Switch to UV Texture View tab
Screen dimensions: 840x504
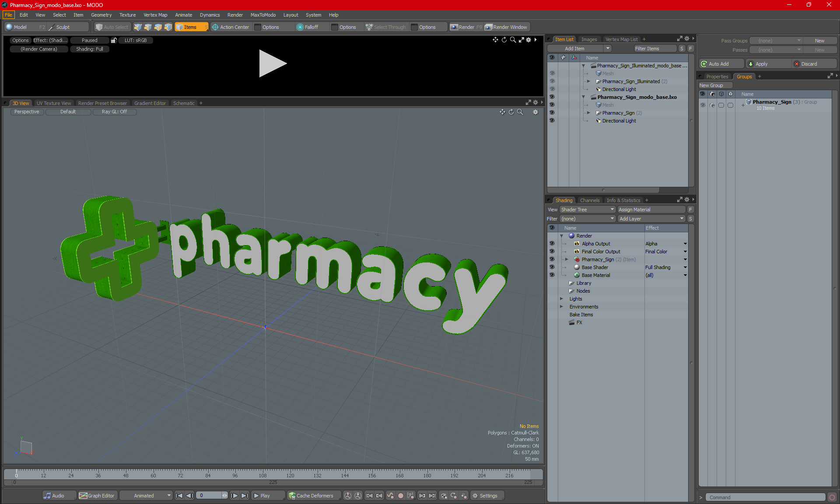(x=53, y=103)
